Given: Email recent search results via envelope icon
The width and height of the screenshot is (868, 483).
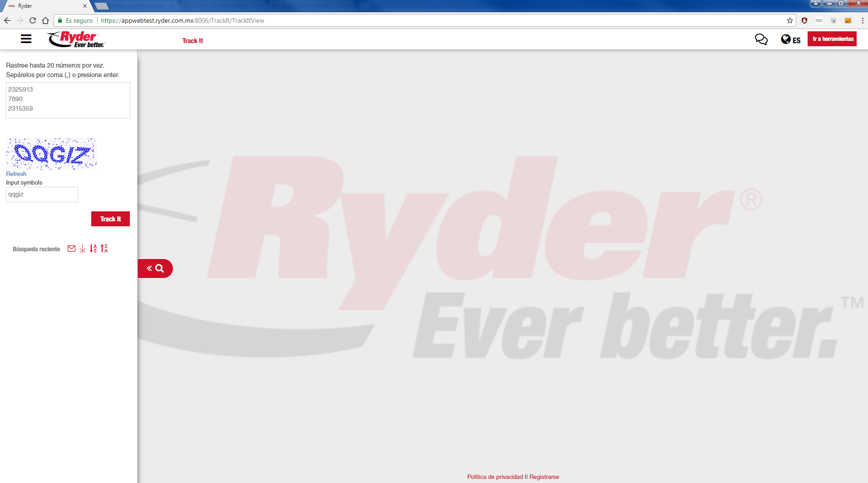Looking at the screenshot, I should [71, 249].
